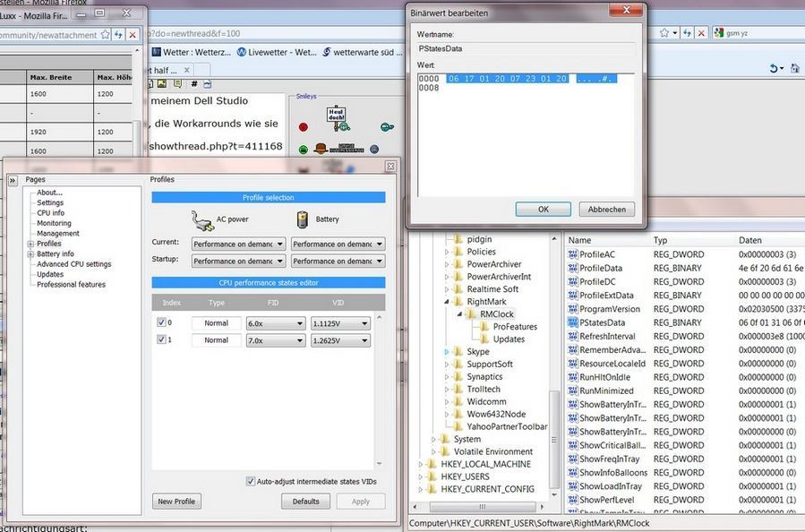
Task: Click the registry tree horizontal scrollbar
Action: (x=482, y=507)
